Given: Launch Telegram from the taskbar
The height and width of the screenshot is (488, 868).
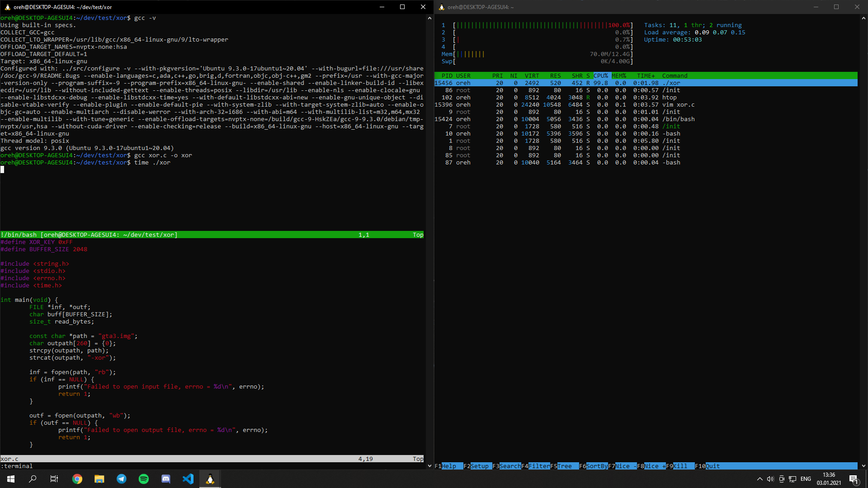Looking at the screenshot, I should click(122, 479).
